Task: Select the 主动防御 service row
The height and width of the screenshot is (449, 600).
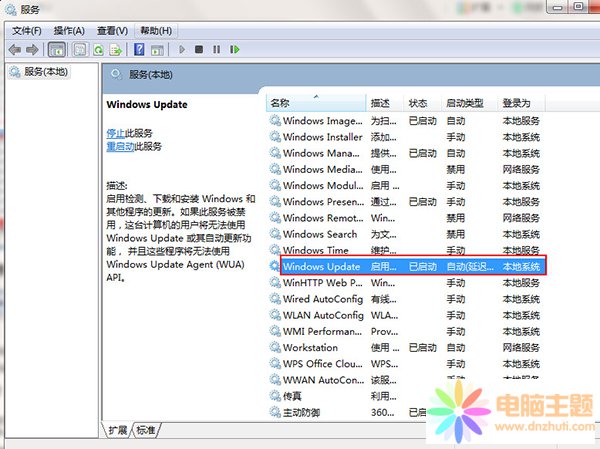Action: pyautogui.click(x=347, y=412)
